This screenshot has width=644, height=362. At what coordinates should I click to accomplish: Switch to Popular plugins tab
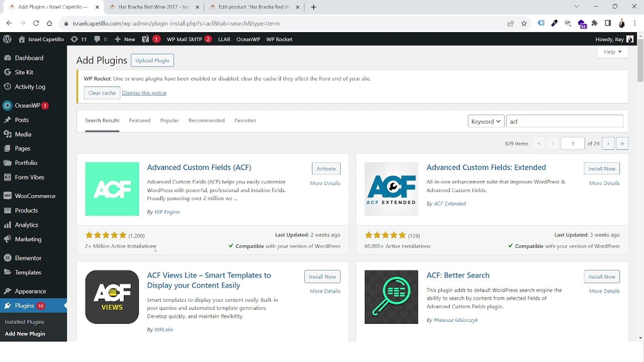170,121
